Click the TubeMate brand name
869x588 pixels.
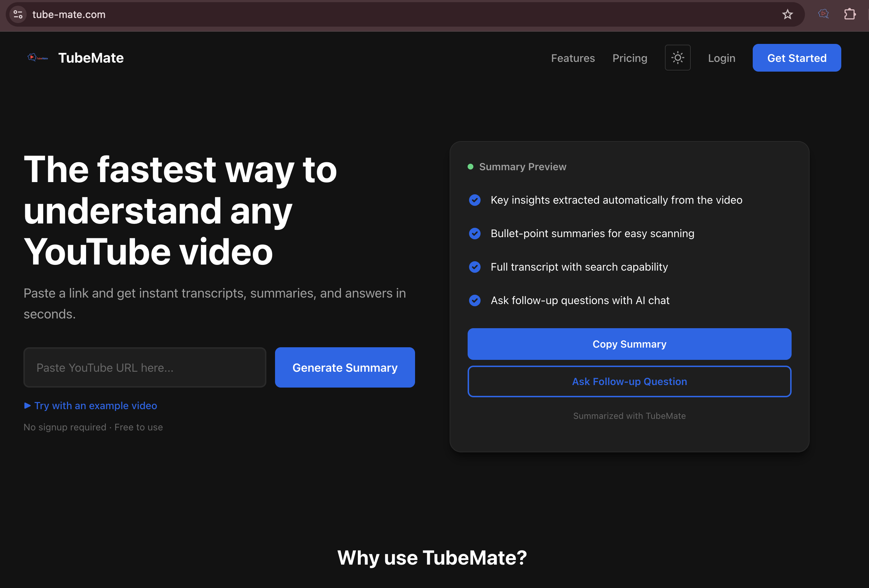pos(91,58)
